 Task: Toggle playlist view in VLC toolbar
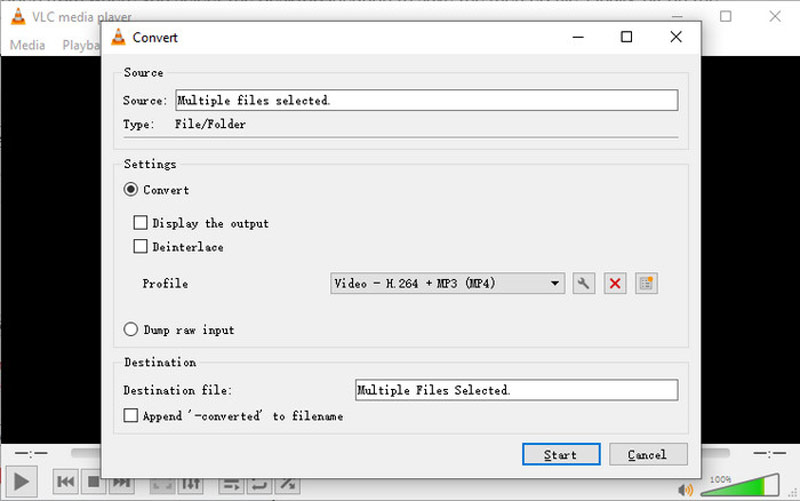(231, 485)
